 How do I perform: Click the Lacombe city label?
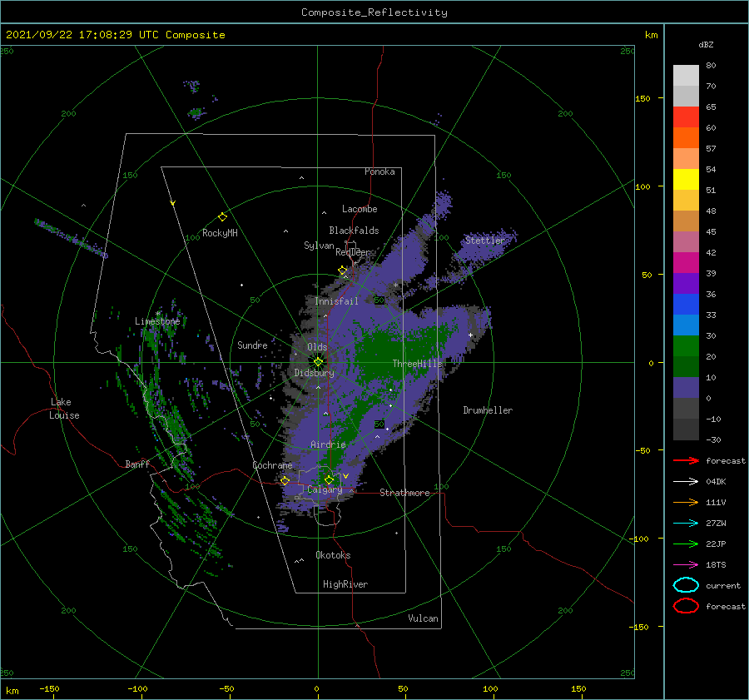[x=360, y=209]
